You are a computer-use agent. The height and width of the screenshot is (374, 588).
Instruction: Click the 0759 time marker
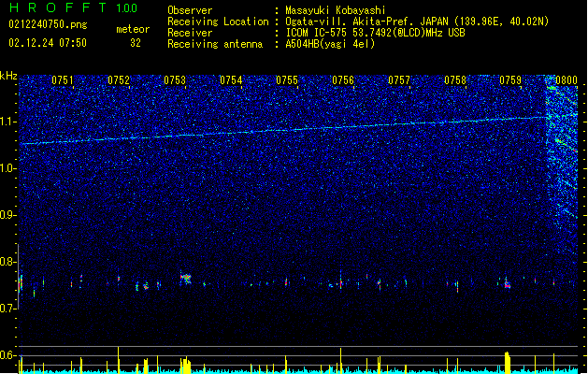point(510,80)
